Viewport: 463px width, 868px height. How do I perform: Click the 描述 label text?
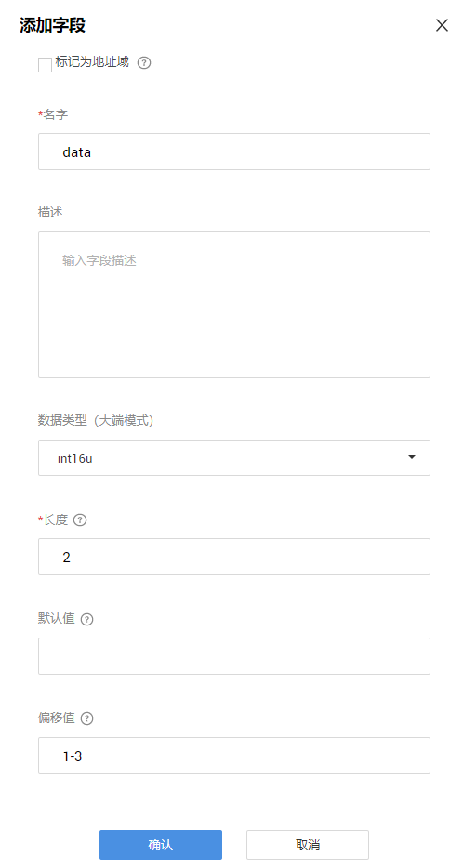(x=50, y=213)
